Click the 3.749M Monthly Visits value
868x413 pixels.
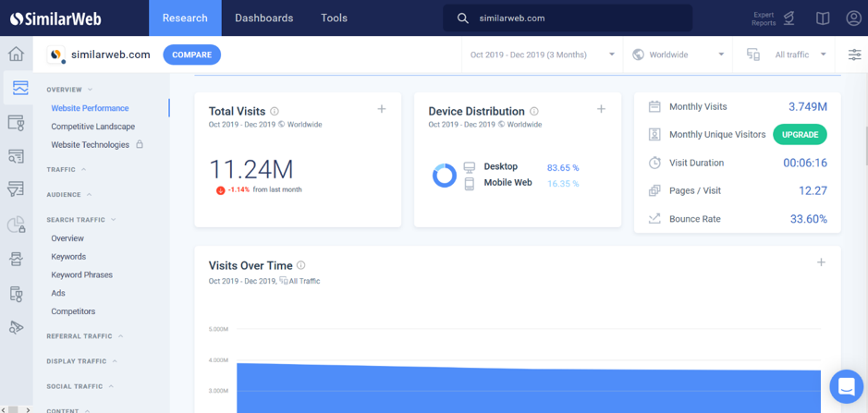click(808, 107)
